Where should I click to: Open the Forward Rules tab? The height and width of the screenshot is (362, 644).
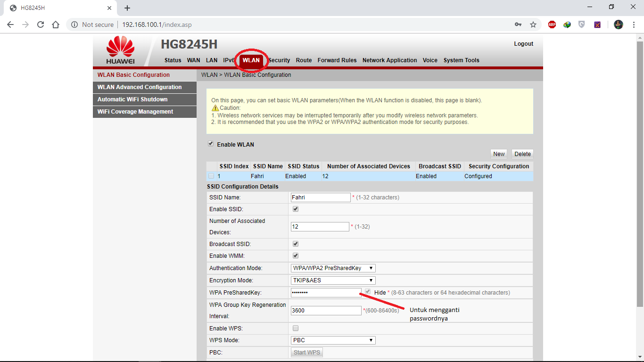[337, 60]
